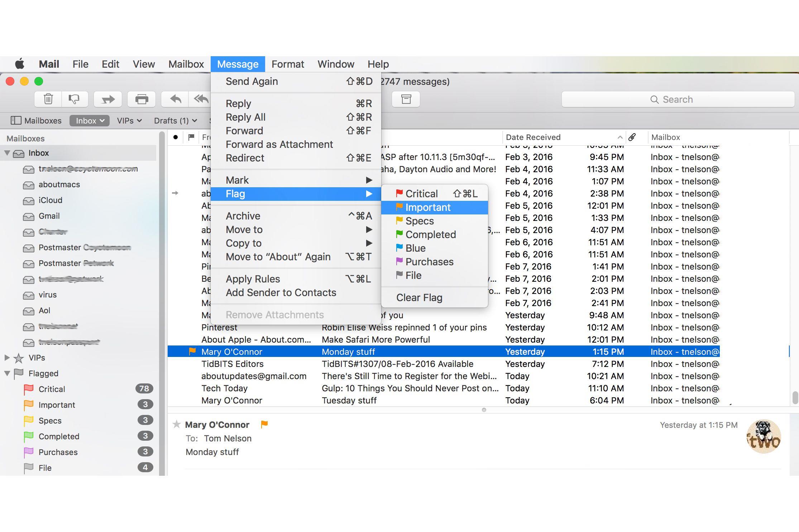Image resolution: width=799 pixels, height=532 pixels.
Task: Open the Window menu
Action: [336, 64]
